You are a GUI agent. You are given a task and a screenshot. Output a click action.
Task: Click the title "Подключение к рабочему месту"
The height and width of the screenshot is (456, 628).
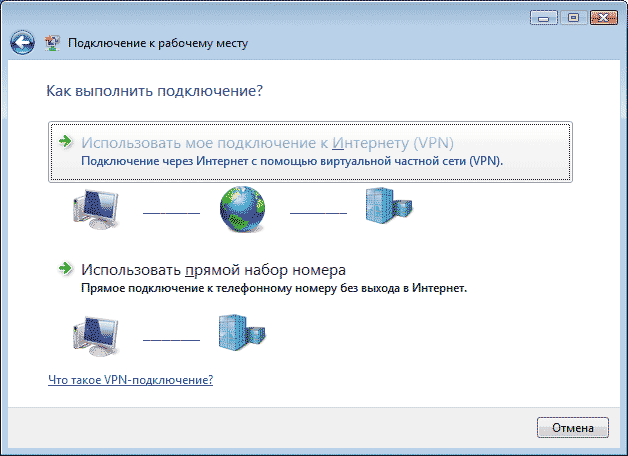point(157,44)
